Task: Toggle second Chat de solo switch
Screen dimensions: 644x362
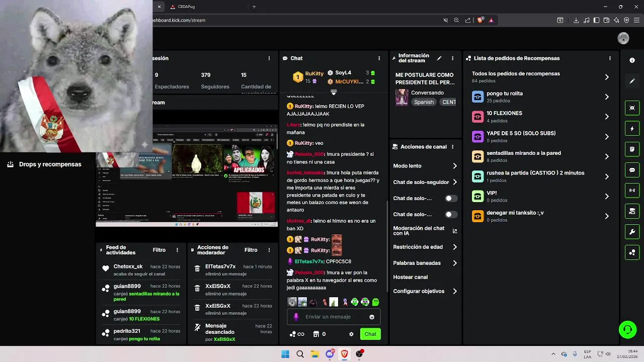Action: click(x=451, y=214)
